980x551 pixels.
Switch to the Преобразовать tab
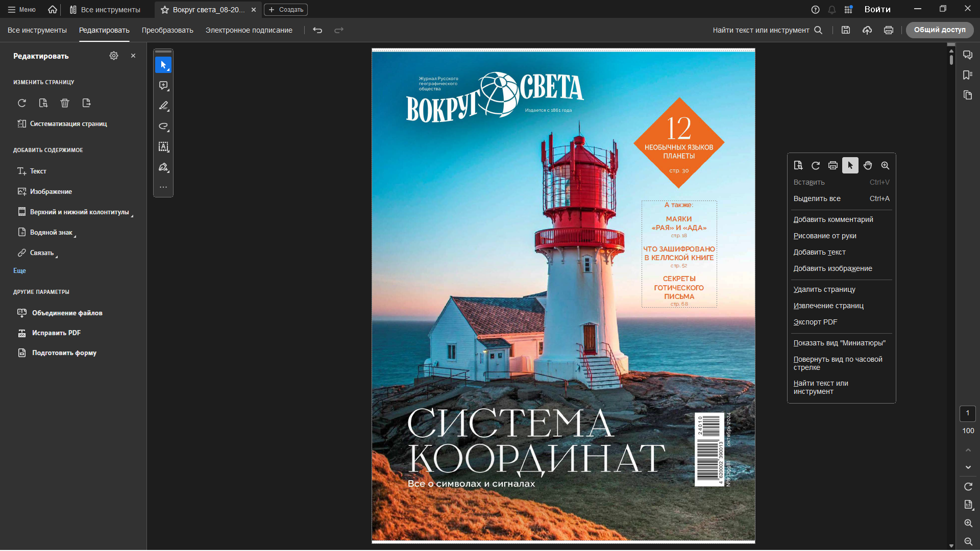pyautogui.click(x=167, y=30)
